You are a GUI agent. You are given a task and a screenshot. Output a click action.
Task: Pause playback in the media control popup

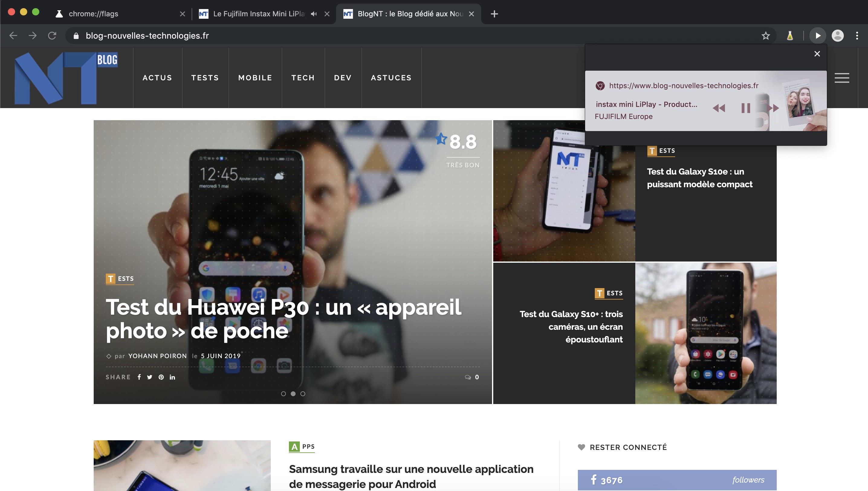point(746,108)
